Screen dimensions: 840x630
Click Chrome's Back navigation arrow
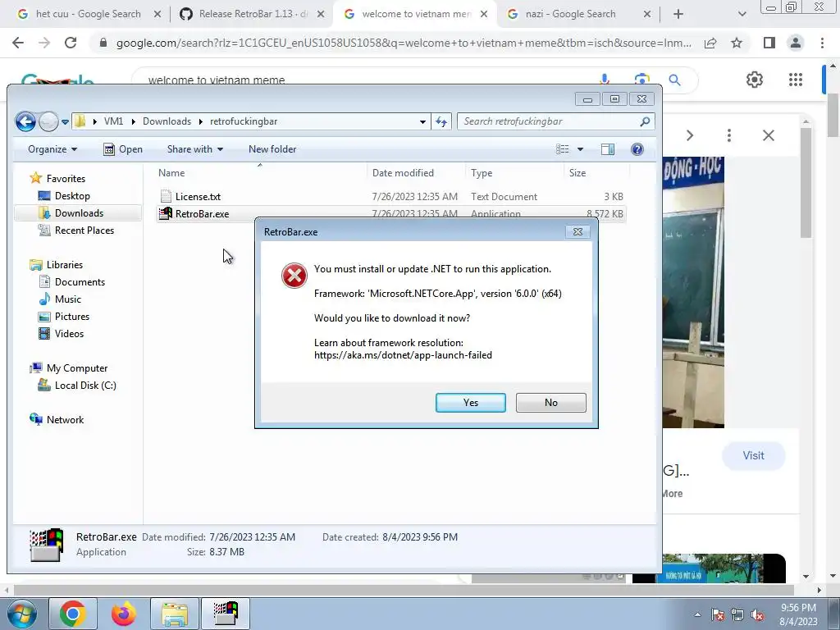[x=18, y=43]
